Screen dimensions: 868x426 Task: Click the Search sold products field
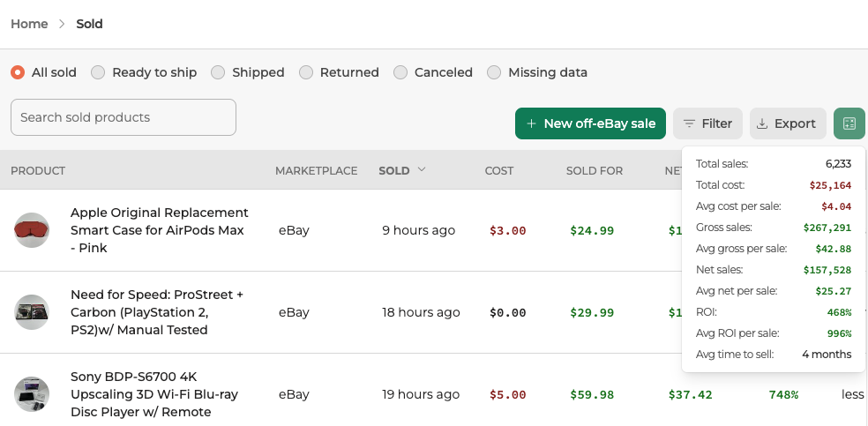click(x=123, y=117)
